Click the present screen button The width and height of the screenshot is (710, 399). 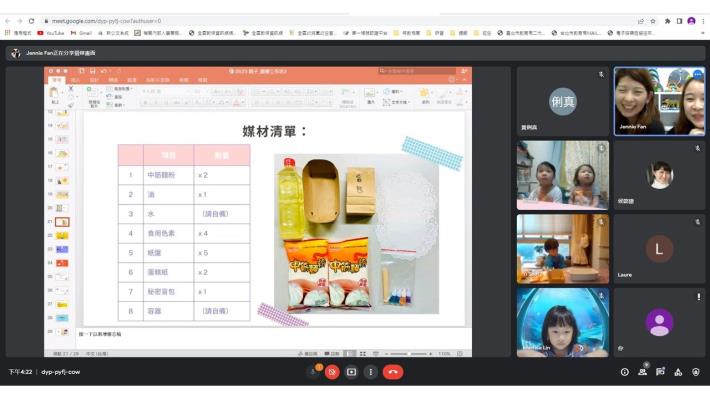pyautogui.click(x=351, y=372)
